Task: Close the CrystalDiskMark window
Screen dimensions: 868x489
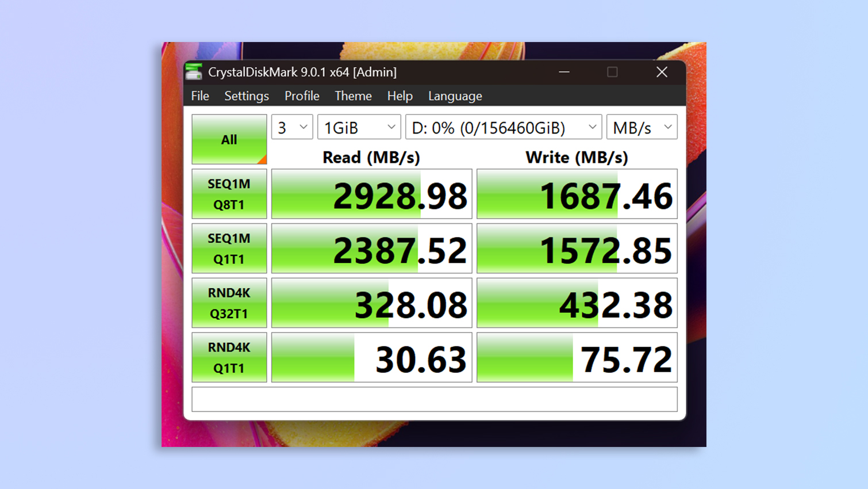Action: 662,72
